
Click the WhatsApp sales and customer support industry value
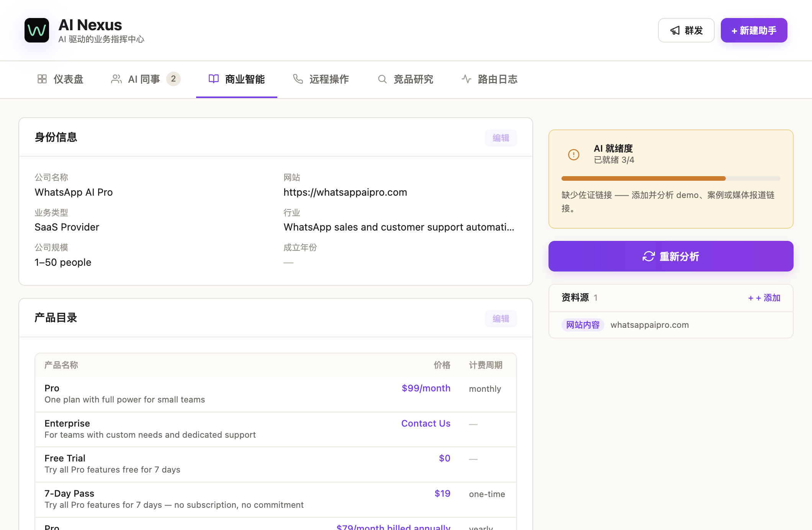399,227
